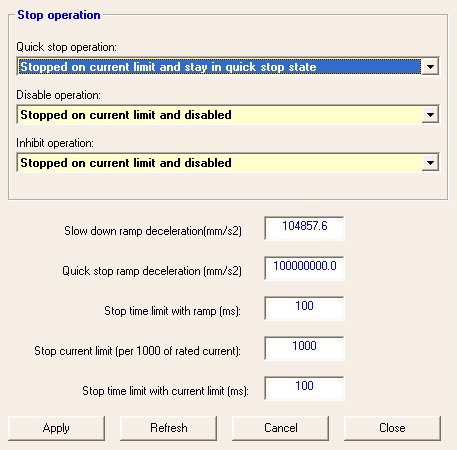Click the Apply button
Image resolution: width=457 pixels, height=450 pixels.
click(56, 428)
